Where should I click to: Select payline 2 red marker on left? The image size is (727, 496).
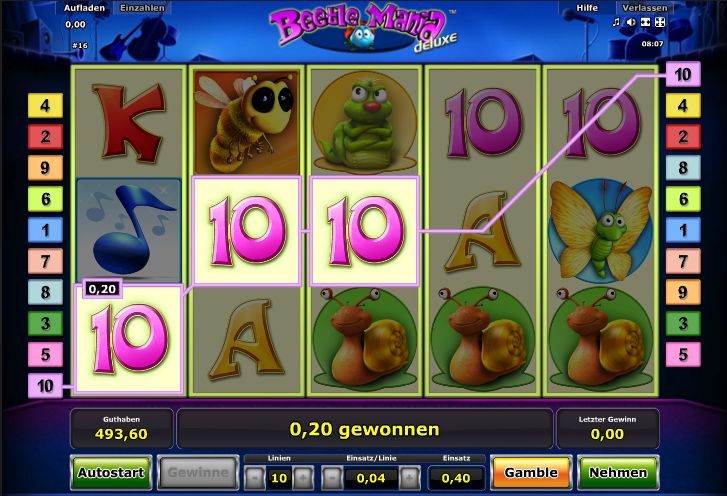point(45,137)
